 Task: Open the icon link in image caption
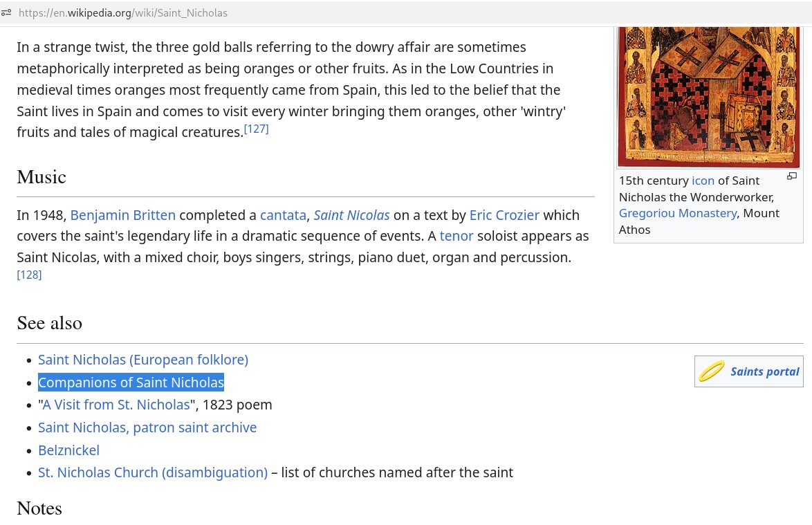point(703,181)
